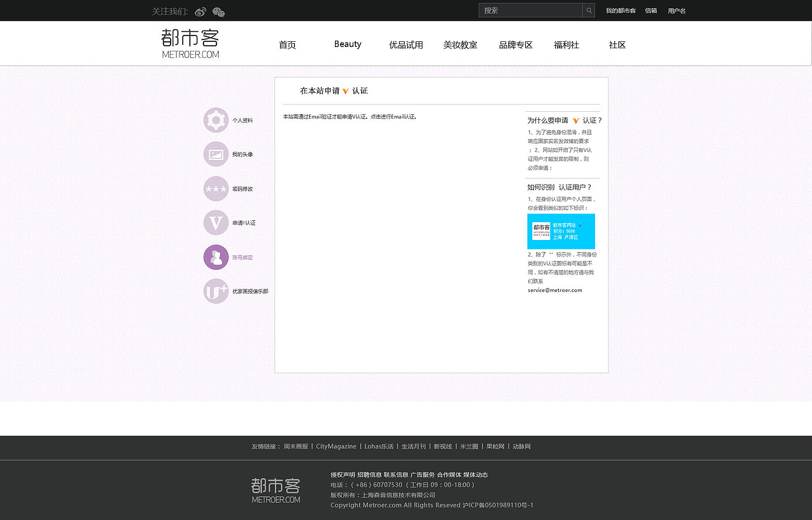Click 沪ICP备0501989110号-1 registration text
The width and height of the screenshot is (812, 520).
pyautogui.click(x=498, y=505)
